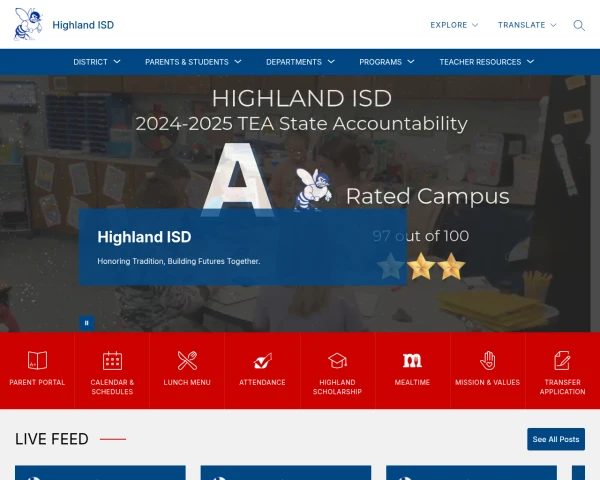600x480 pixels.
Task: Open the Mission & Values link label
Action: (488, 382)
